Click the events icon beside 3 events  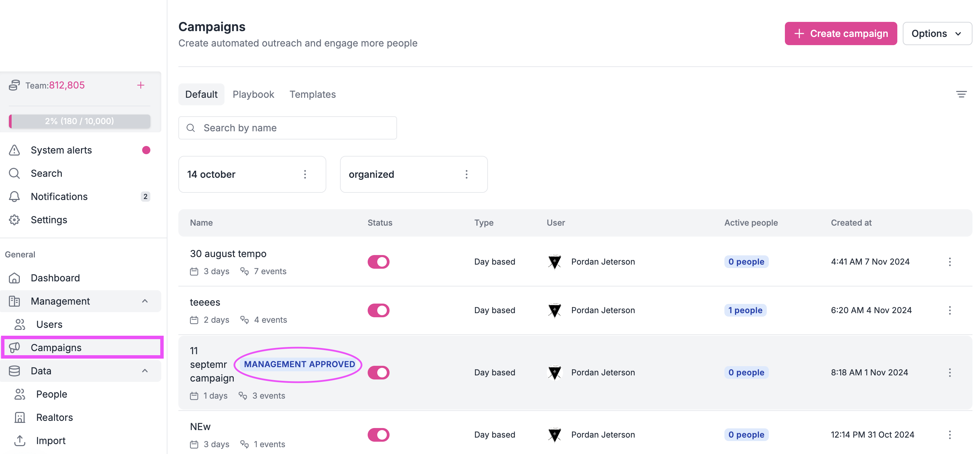coord(243,396)
